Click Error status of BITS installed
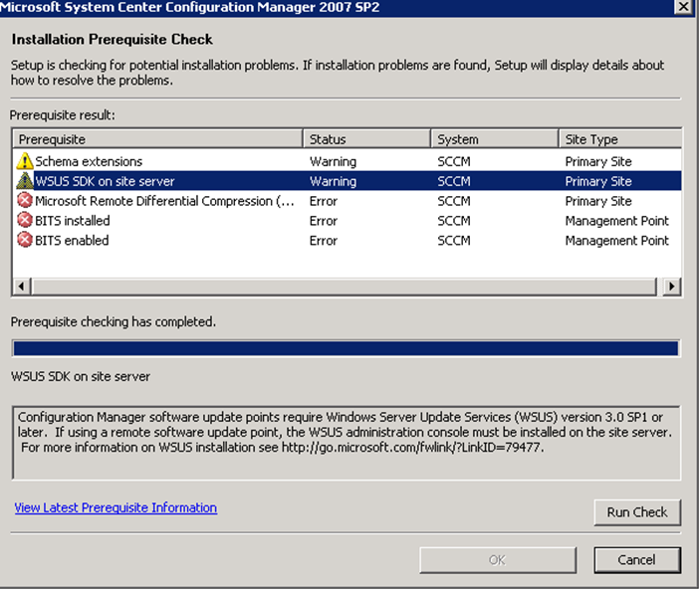This screenshot has width=700, height=590. [x=324, y=221]
